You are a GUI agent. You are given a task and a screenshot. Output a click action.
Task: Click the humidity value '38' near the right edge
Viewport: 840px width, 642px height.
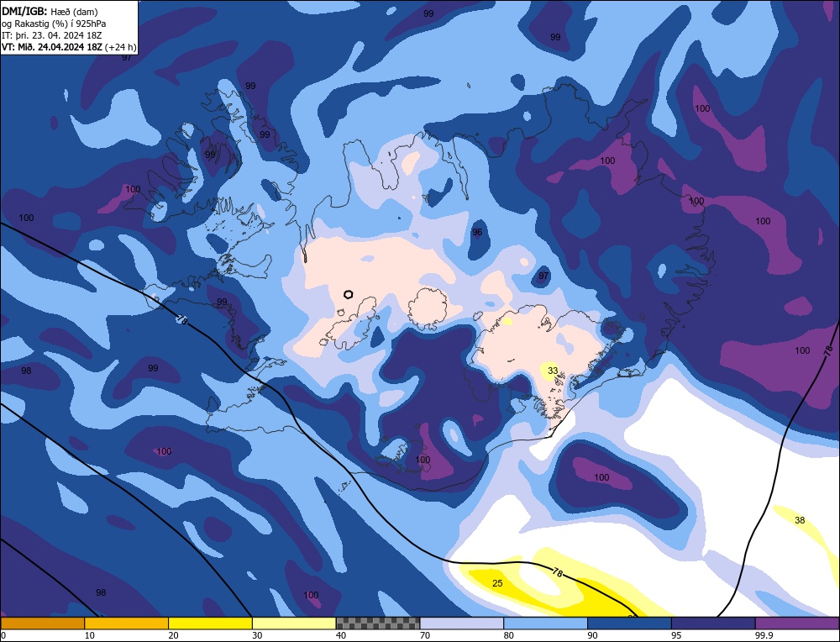(800, 520)
